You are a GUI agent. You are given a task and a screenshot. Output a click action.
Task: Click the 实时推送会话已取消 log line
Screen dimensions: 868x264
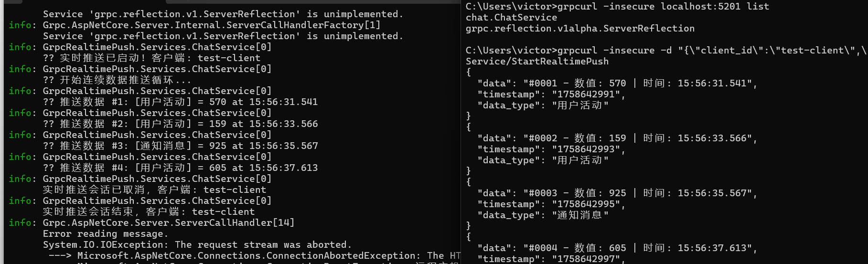coord(154,190)
